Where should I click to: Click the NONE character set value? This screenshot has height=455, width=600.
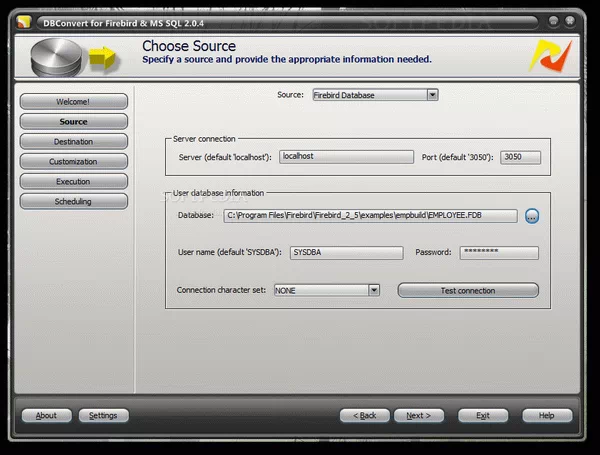pos(285,291)
